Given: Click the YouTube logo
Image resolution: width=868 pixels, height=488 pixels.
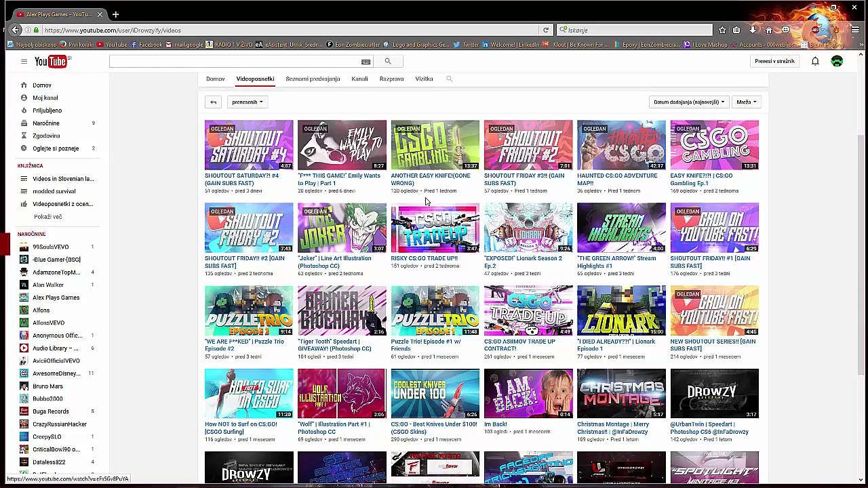Looking at the screenshot, I should [x=52, y=62].
